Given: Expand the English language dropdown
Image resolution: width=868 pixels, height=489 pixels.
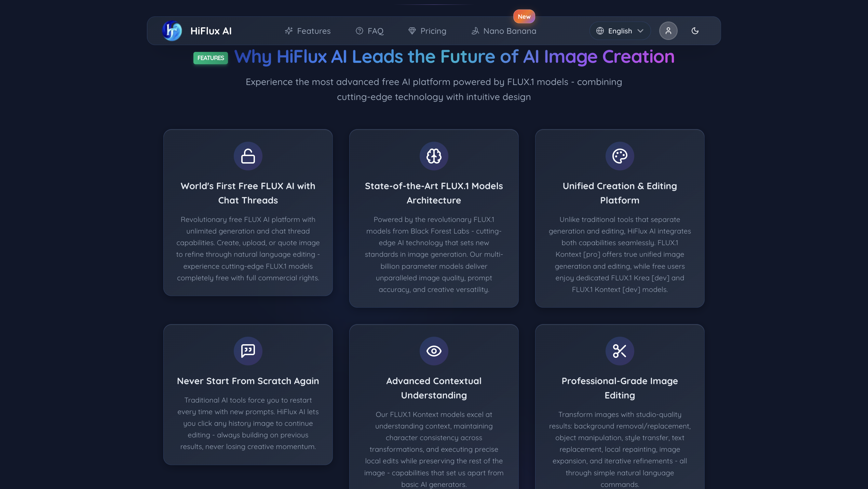Looking at the screenshot, I should (620, 31).
